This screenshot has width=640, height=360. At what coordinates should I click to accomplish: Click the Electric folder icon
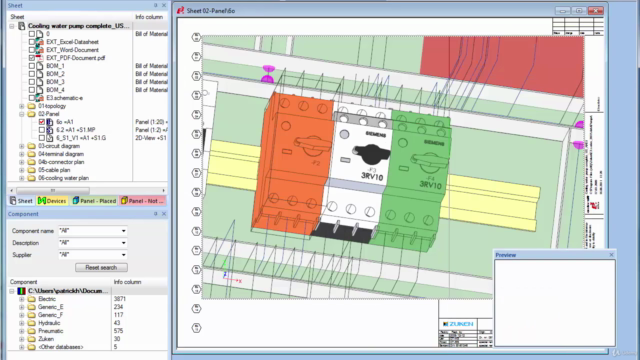[x=31, y=299]
